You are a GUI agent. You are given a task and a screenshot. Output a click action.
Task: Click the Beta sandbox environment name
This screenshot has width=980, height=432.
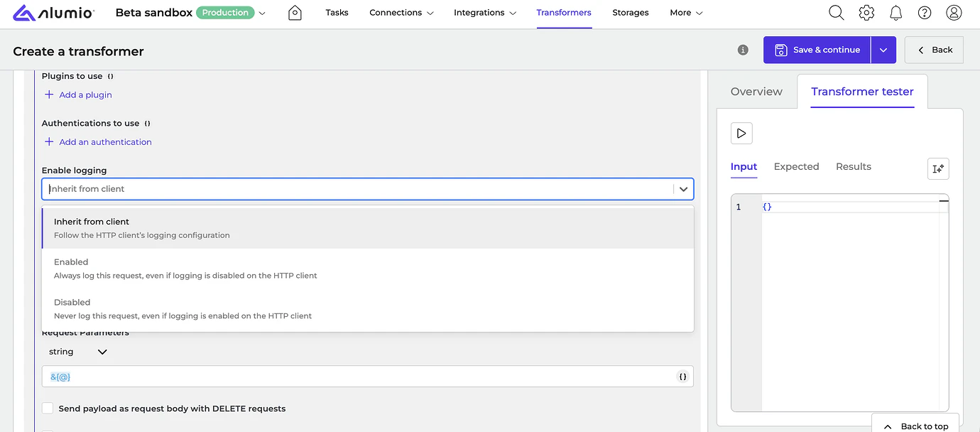click(154, 13)
